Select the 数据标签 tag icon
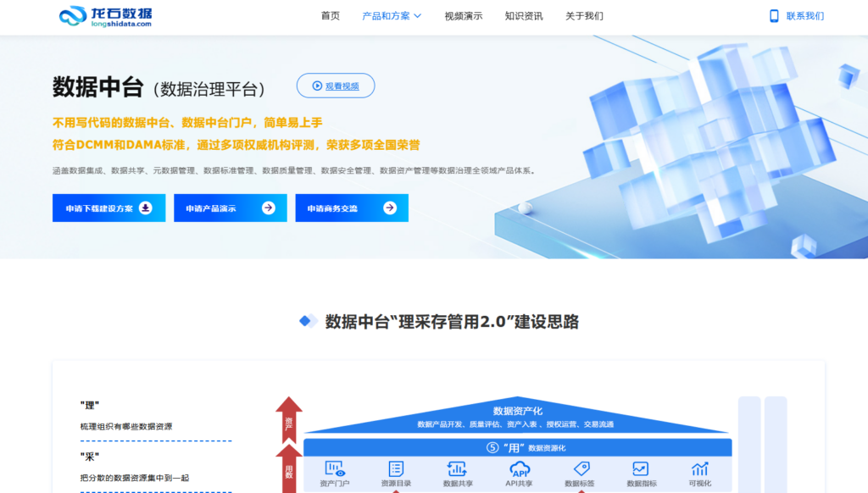 [x=580, y=468]
